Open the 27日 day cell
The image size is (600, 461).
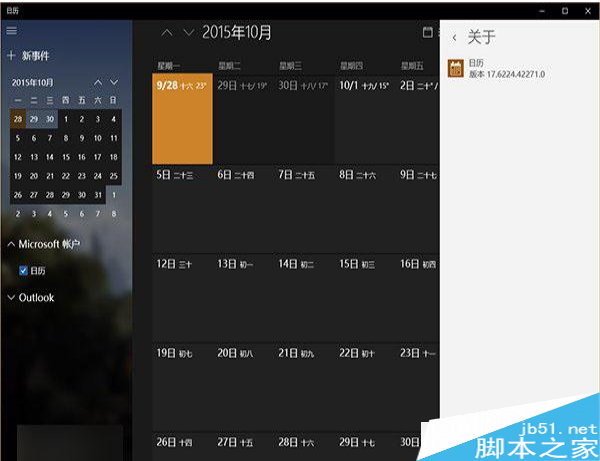[243, 446]
